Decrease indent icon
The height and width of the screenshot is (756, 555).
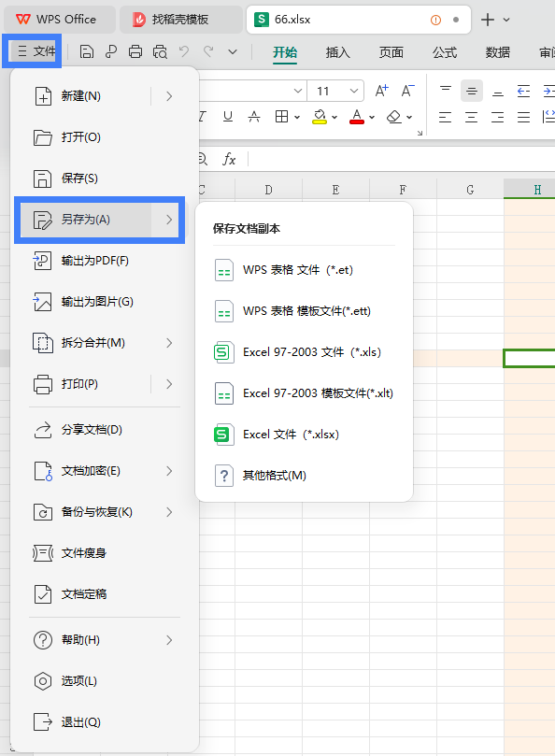[523, 91]
